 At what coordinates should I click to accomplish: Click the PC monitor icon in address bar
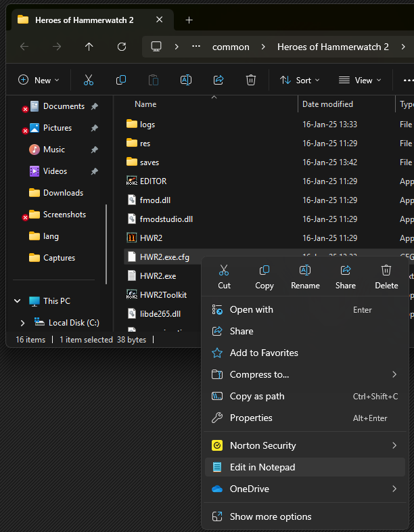click(156, 47)
